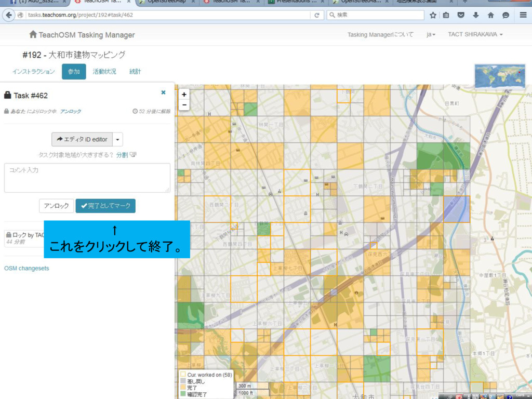Screen dimensions: 532x399
Task: Open the OSM changesets link
Action: tap(26, 269)
